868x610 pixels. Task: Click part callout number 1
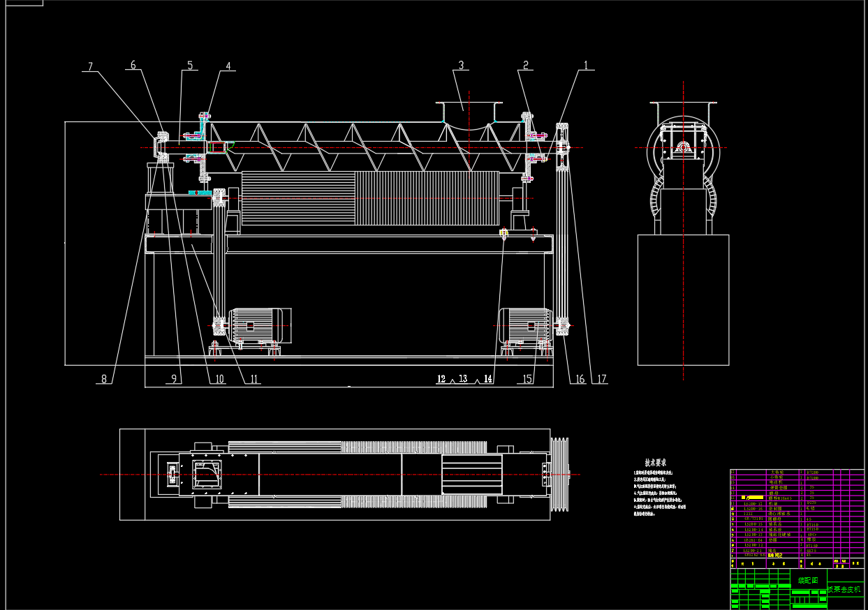click(x=586, y=65)
